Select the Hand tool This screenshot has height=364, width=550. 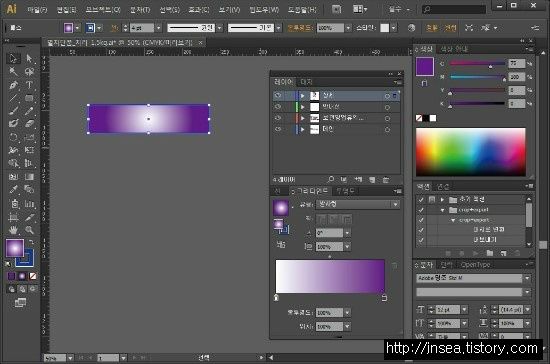point(13,230)
